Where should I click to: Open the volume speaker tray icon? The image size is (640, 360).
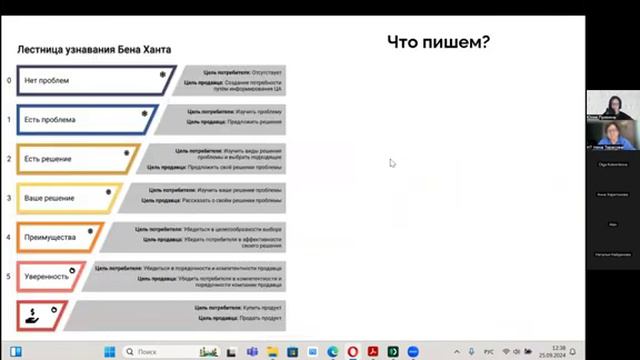(517, 351)
